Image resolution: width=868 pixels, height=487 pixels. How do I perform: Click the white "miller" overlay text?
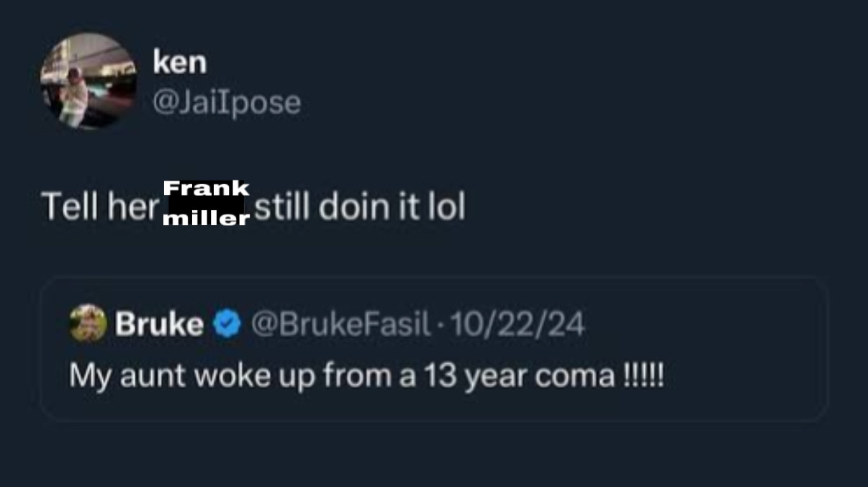206,219
